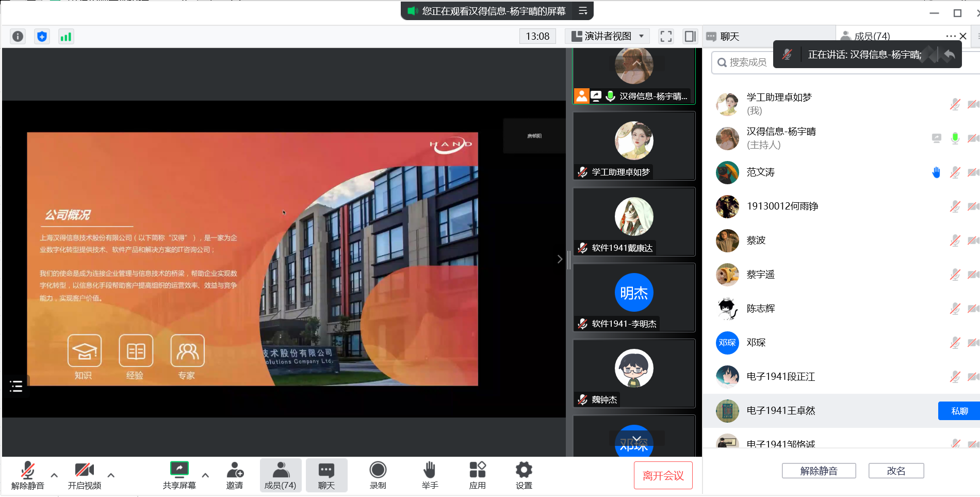Select 软件1941-李明杰 video thumbnail
980x497 pixels.
(634, 298)
